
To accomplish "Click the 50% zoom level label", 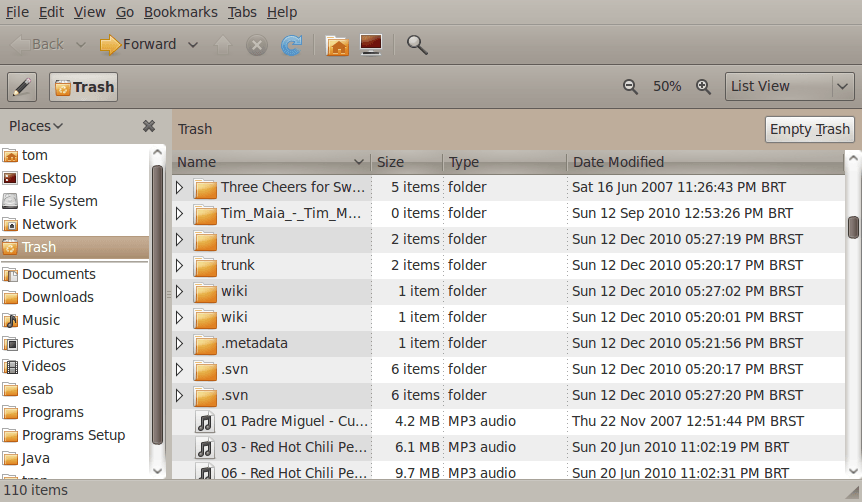I will pyautogui.click(x=667, y=86).
